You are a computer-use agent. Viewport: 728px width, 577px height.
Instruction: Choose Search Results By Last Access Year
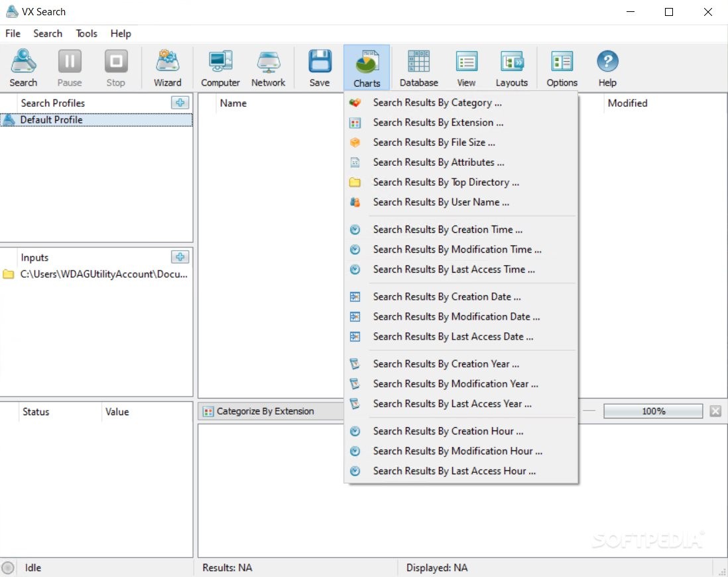(x=461, y=404)
